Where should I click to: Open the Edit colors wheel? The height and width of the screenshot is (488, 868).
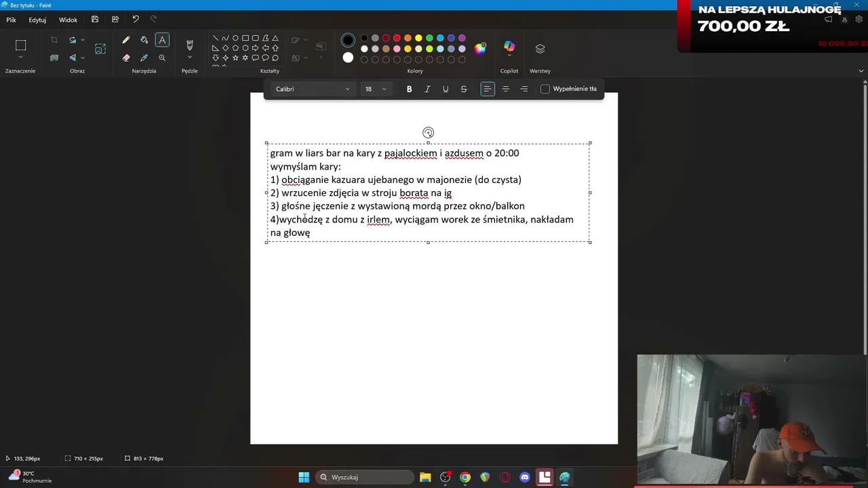(x=480, y=48)
